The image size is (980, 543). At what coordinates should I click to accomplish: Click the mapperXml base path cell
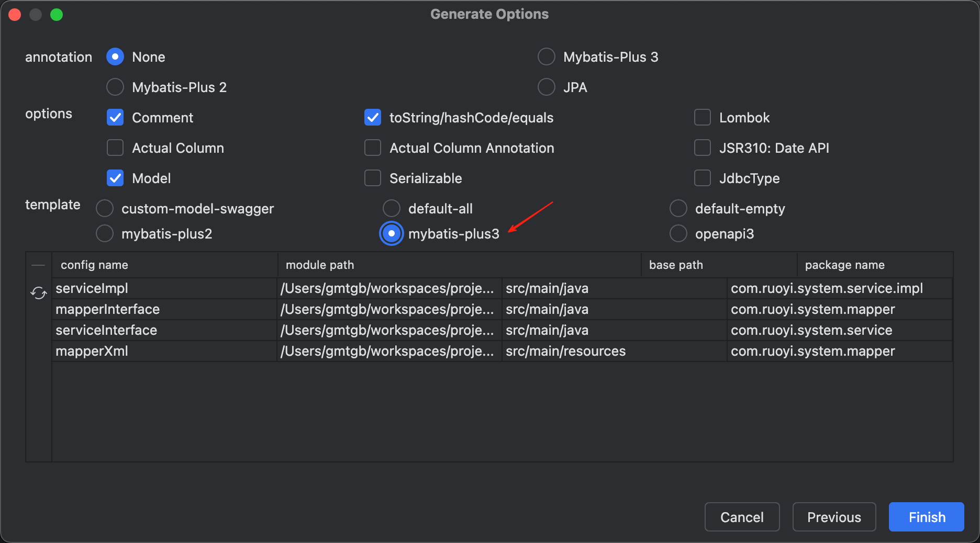pos(565,352)
